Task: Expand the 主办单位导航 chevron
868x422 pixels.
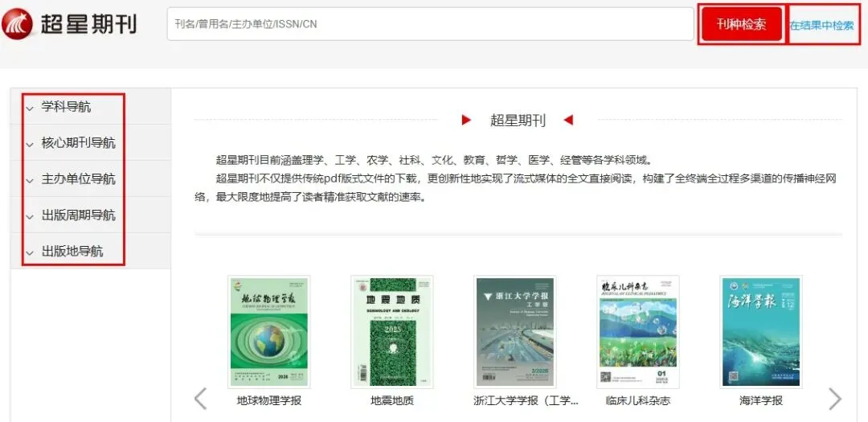Action: click(30, 181)
